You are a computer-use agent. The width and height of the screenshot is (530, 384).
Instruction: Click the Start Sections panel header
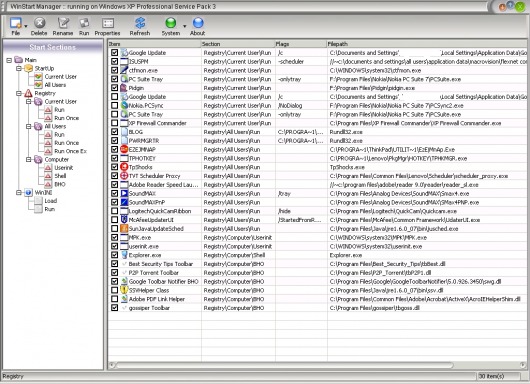[53, 47]
